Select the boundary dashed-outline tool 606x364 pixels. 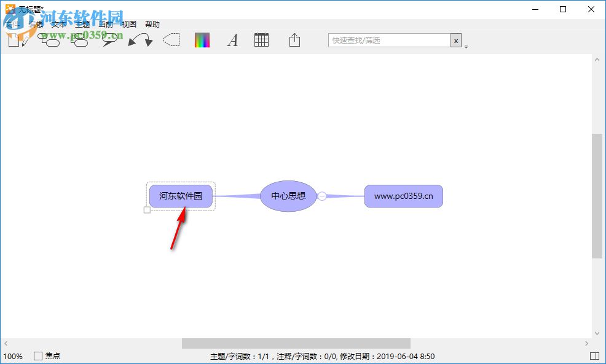pyautogui.click(x=171, y=39)
